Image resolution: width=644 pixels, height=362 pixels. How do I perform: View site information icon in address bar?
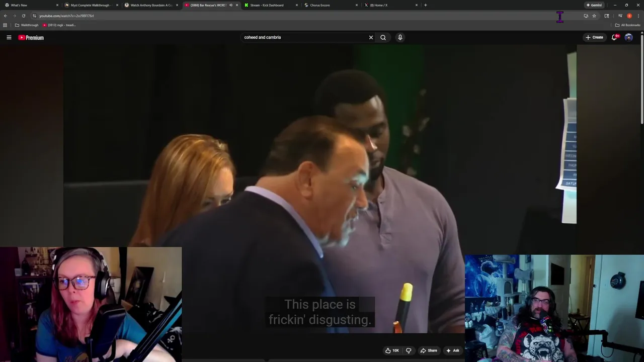tap(34, 16)
